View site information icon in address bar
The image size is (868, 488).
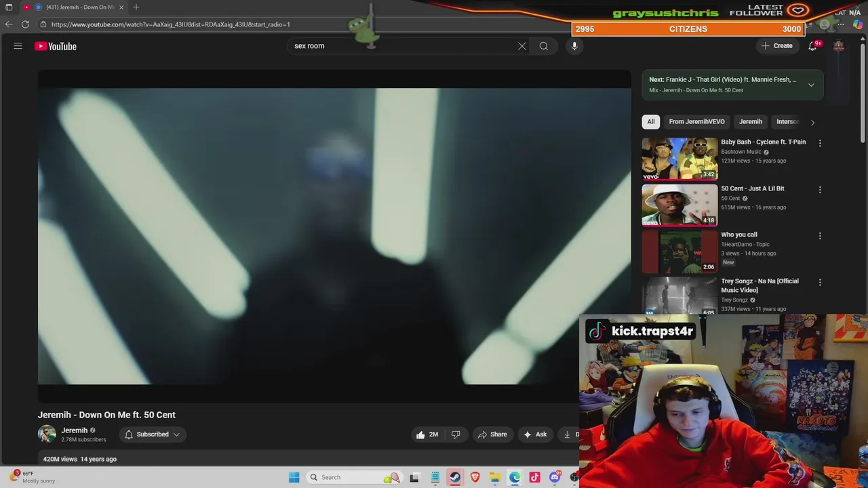point(43,24)
